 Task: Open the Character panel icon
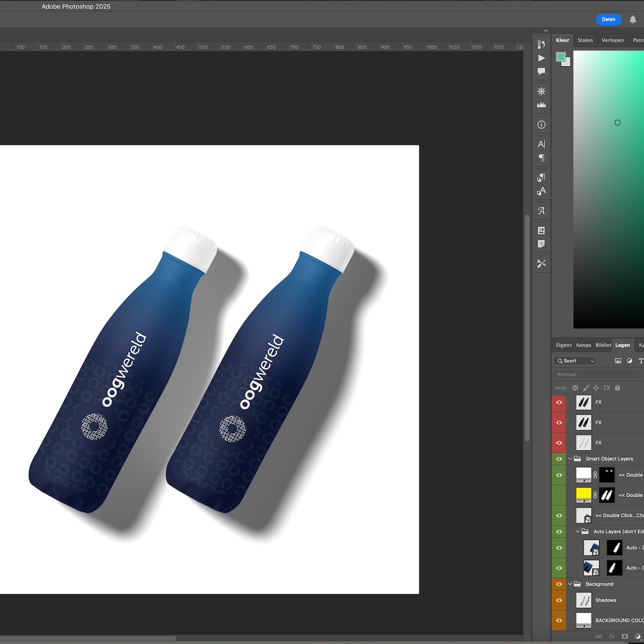coord(541,144)
